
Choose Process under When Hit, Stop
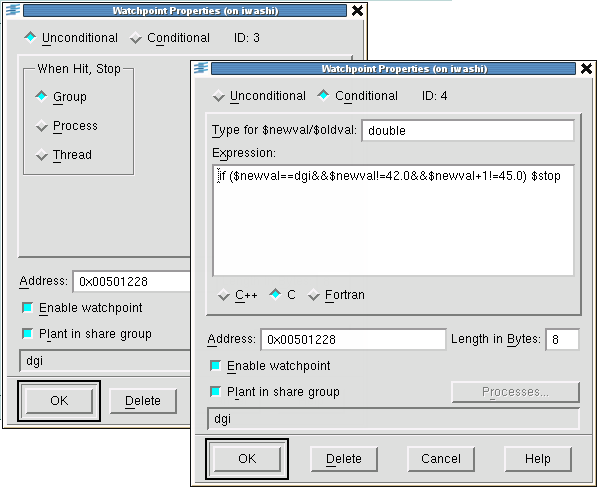click(41, 126)
